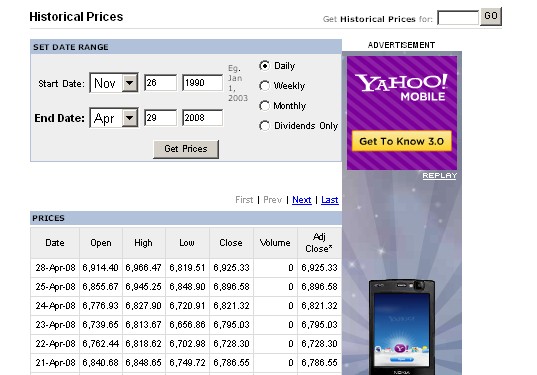The width and height of the screenshot is (537, 375).
Task: Click the open value 6,855.67
Action: (100, 287)
